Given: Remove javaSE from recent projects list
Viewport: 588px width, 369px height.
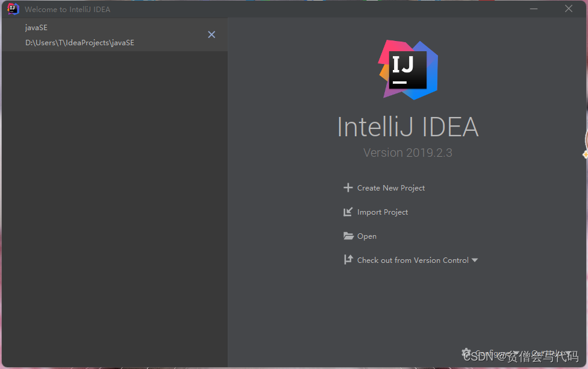Looking at the screenshot, I should 211,34.
